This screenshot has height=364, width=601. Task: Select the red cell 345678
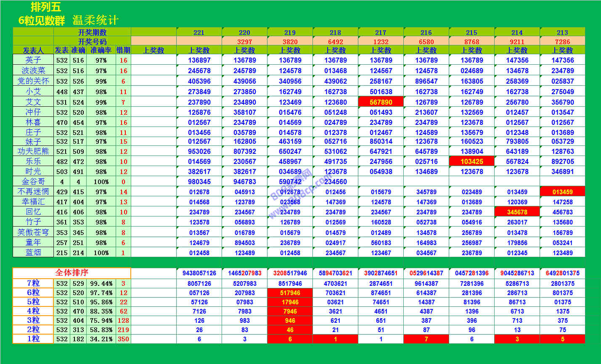517,212
